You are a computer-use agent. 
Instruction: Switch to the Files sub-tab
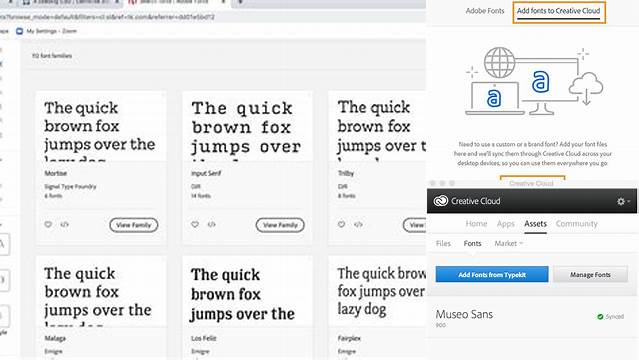[443, 243]
